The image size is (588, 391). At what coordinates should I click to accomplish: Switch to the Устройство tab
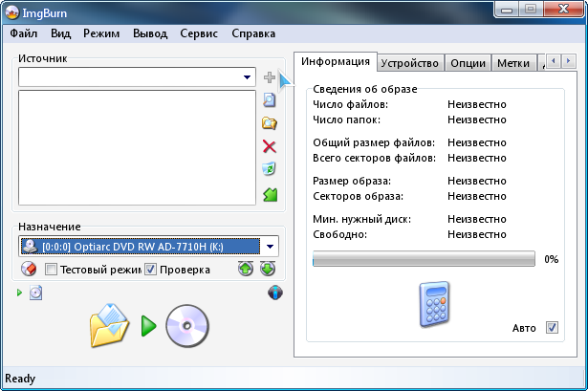coord(409,63)
